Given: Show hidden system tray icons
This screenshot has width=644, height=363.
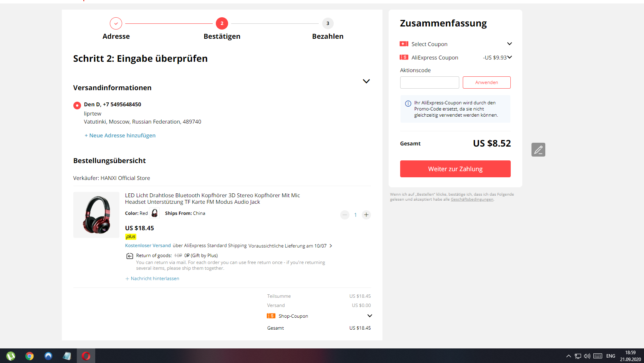Looking at the screenshot, I should [569, 356].
